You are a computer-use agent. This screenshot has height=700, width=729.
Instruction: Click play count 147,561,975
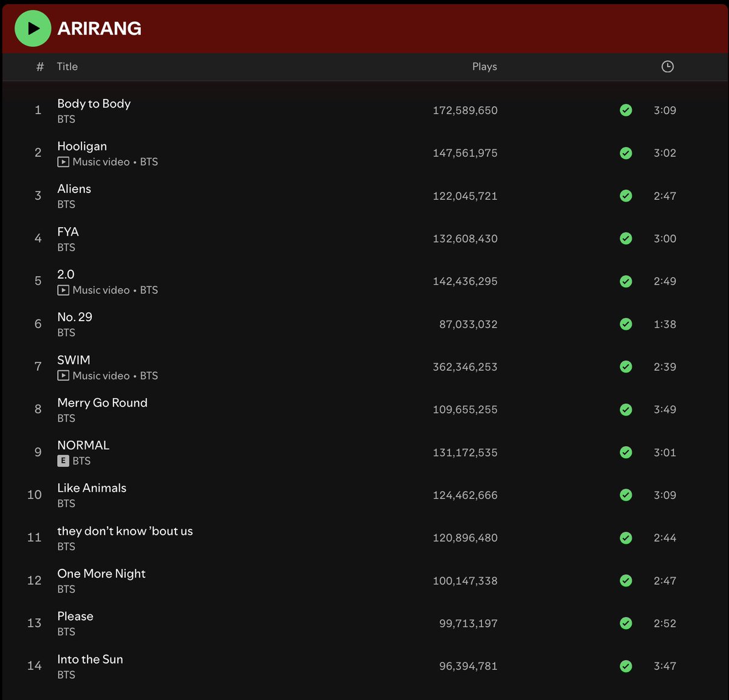coord(465,153)
